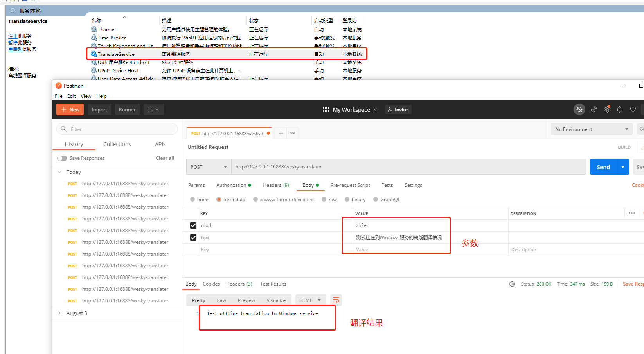
Task: Open the Help menu in Postman
Action: 101,96
